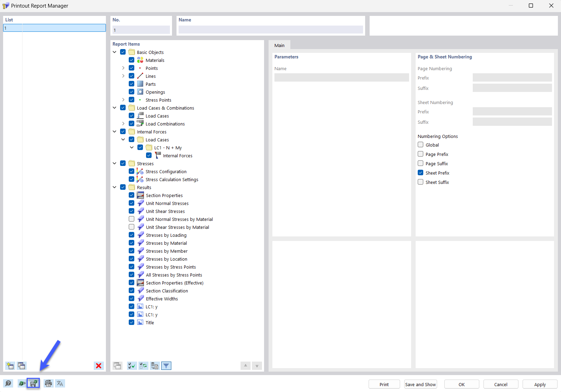Uncheck Stresses by Loading
Viewport: 561px width, 392px height.
point(132,235)
